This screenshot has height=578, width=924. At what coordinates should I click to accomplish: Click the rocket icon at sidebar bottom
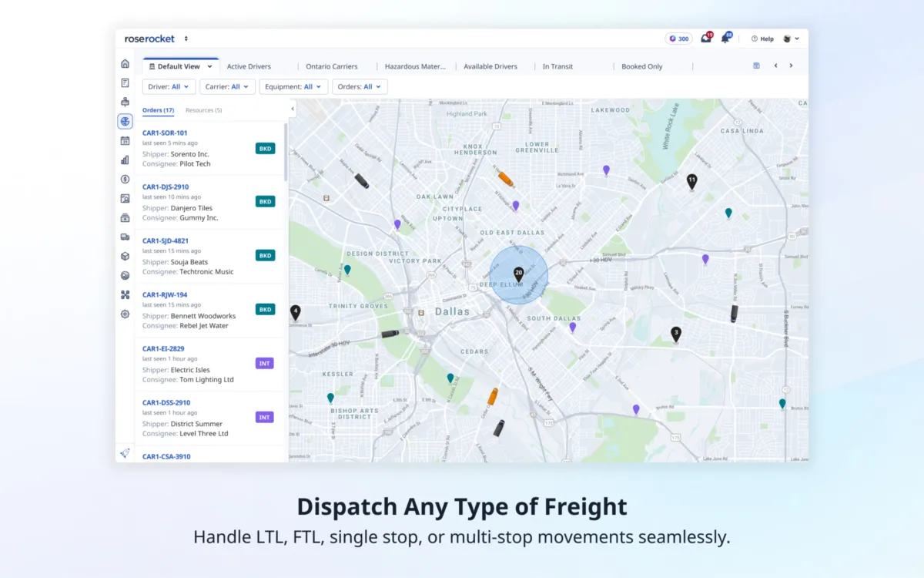[125, 453]
